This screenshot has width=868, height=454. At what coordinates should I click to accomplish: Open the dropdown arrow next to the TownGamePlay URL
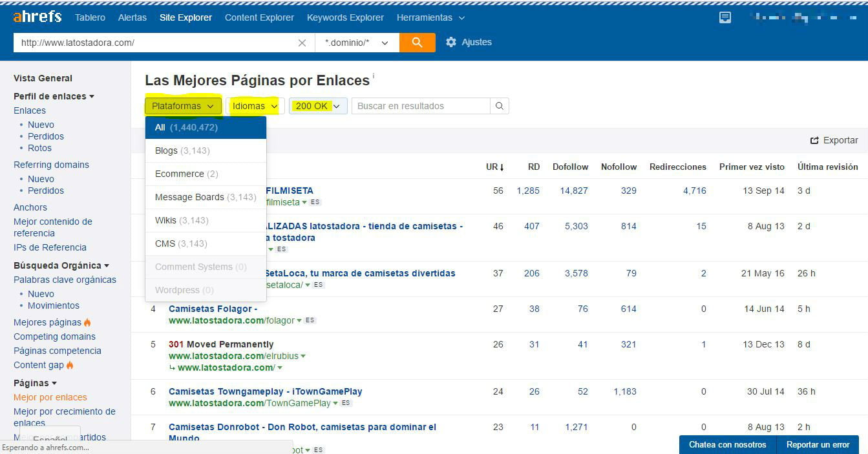[x=337, y=403]
